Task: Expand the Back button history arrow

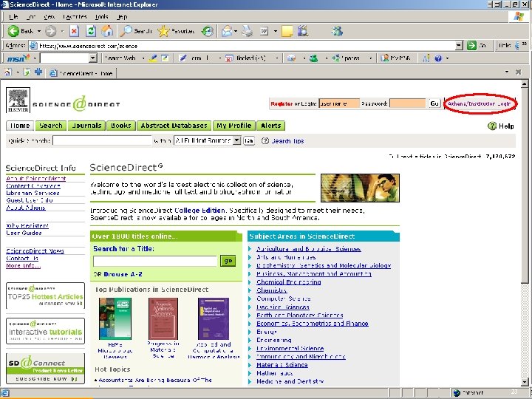Action: [39, 31]
